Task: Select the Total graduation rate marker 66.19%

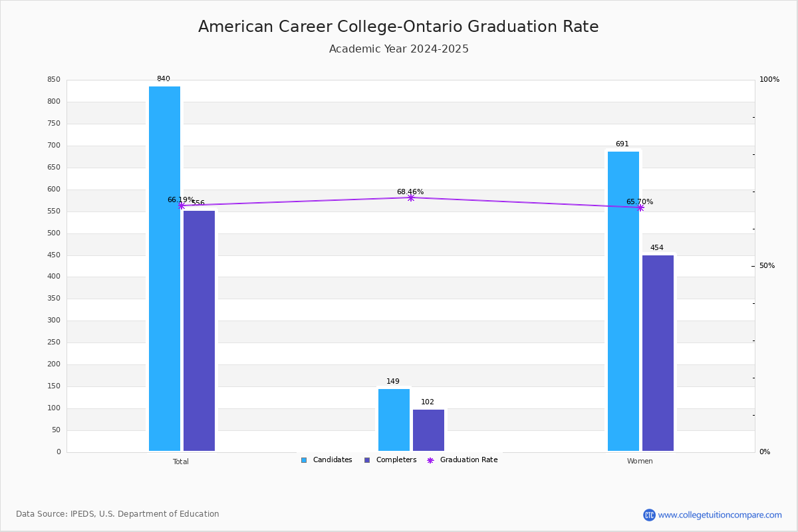Action: (181, 205)
